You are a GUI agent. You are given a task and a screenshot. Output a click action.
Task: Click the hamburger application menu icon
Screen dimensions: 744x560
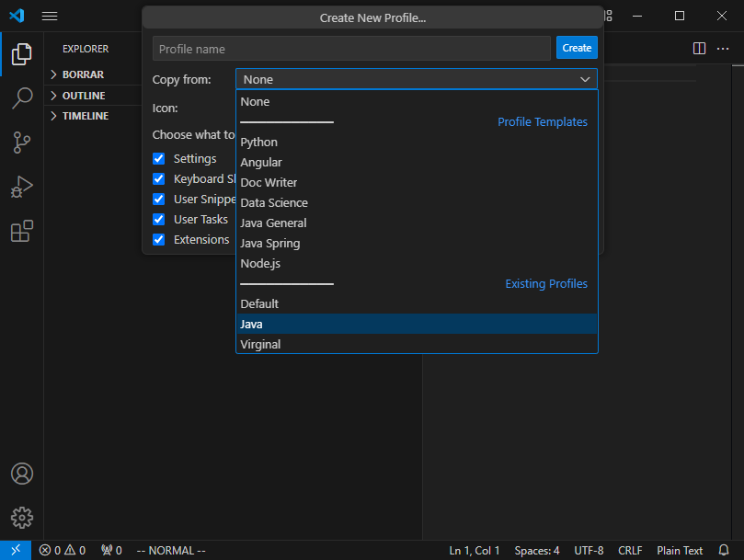[50, 17]
